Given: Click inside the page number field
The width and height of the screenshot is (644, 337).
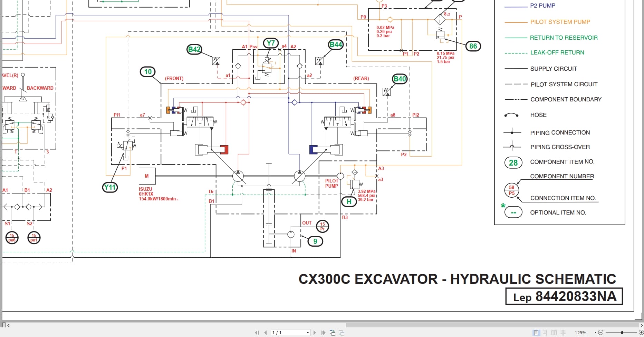Looking at the screenshot, I should pyautogui.click(x=283, y=332).
